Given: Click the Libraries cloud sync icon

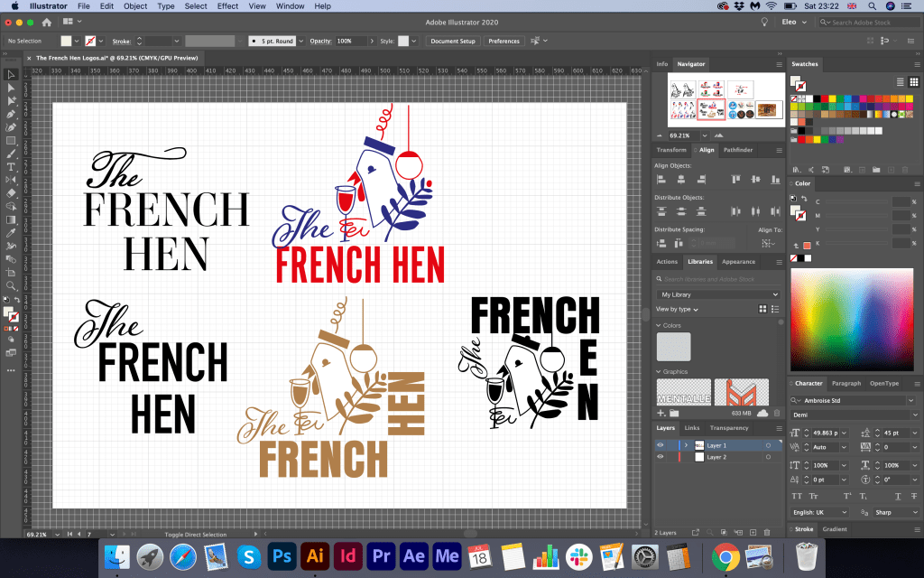Looking at the screenshot, I should [763, 412].
